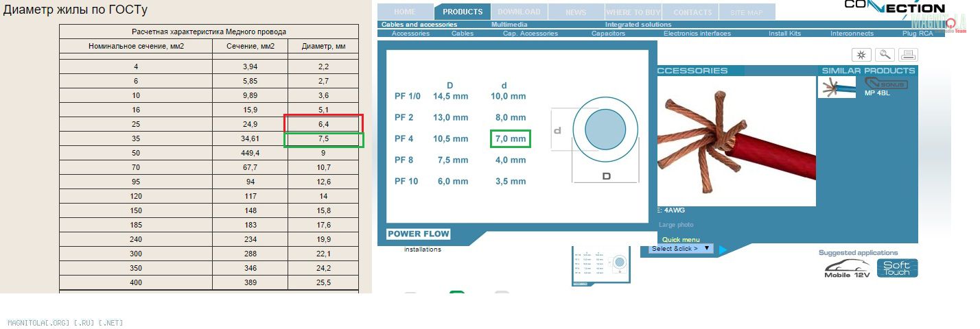
Task: Go to the WHERE TO BUY tab
Action: click(633, 12)
